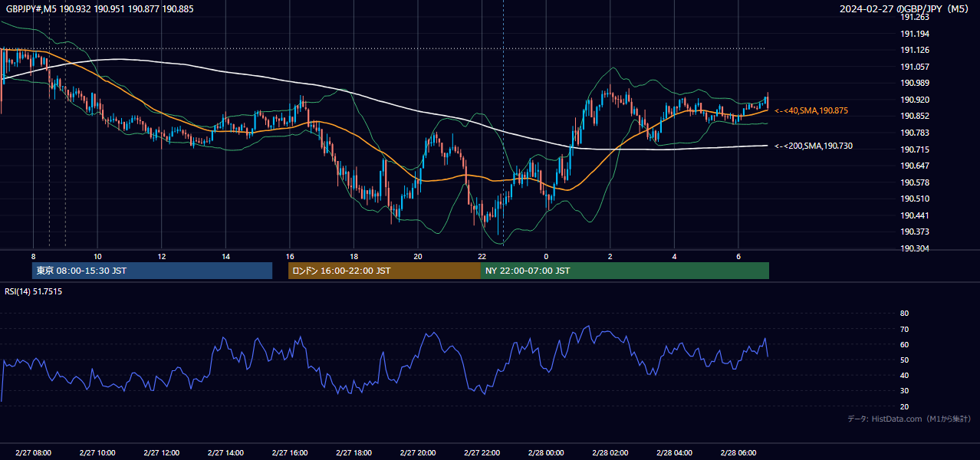Click the RSI level 30 label

(904, 391)
